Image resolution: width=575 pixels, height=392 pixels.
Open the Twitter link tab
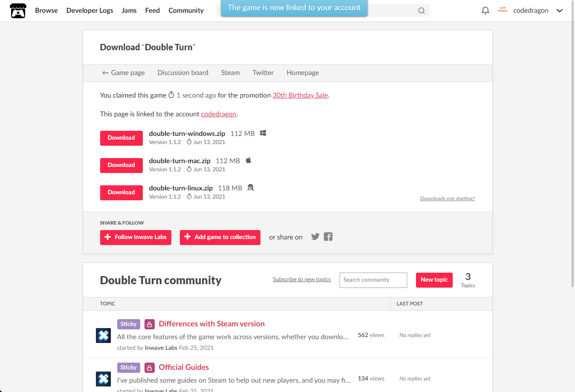263,73
